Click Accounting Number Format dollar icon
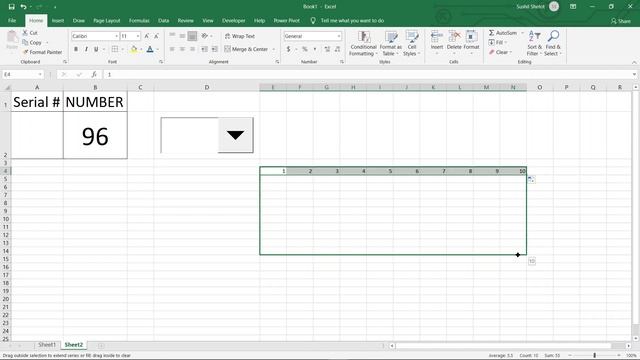 point(289,49)
